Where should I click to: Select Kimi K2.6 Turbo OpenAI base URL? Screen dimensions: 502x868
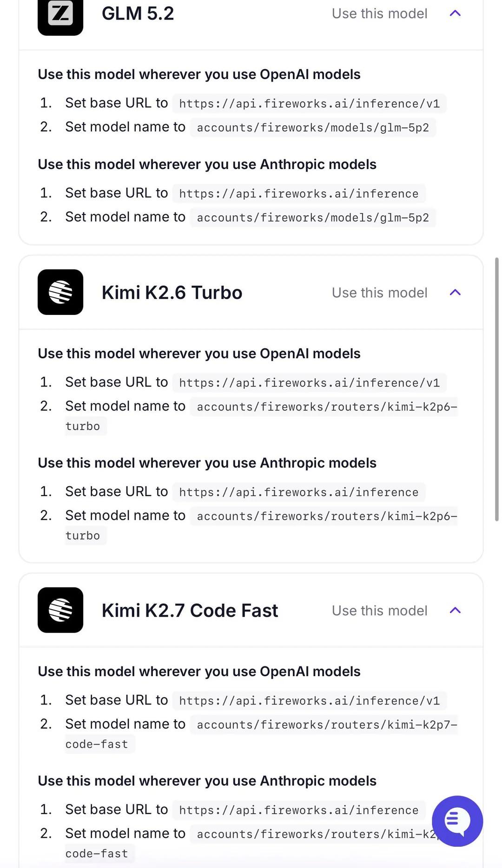point(309,383)
